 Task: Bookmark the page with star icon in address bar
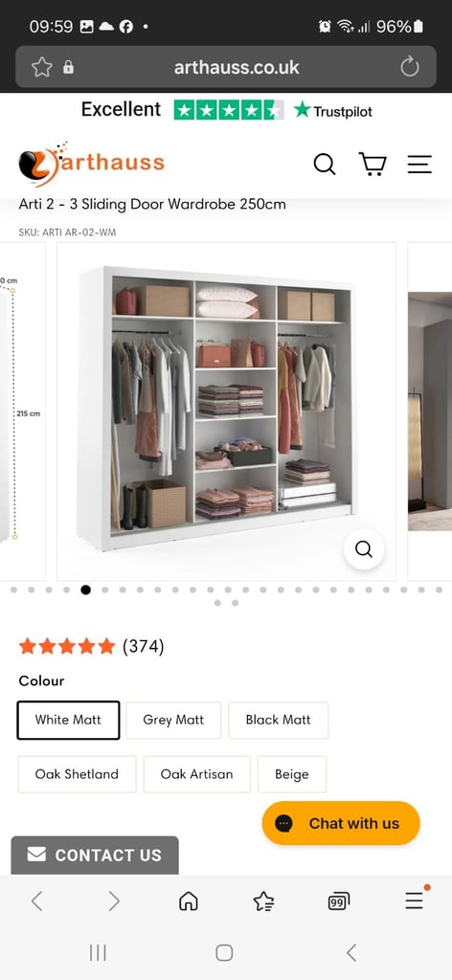coord(42,67)
